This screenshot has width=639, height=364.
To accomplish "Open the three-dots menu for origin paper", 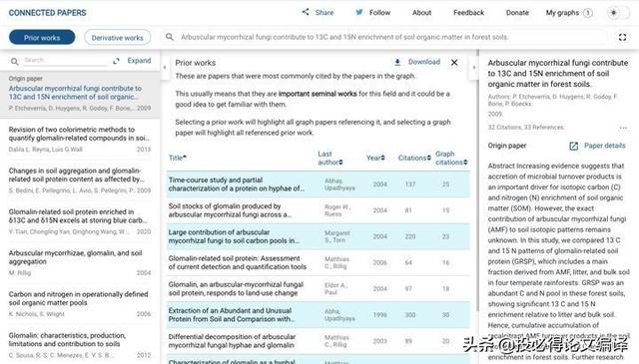I will (x=623, y=128).
